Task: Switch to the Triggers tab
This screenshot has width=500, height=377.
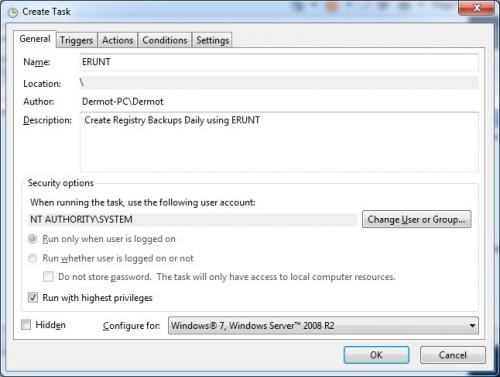Action: (x=76, y=40)
